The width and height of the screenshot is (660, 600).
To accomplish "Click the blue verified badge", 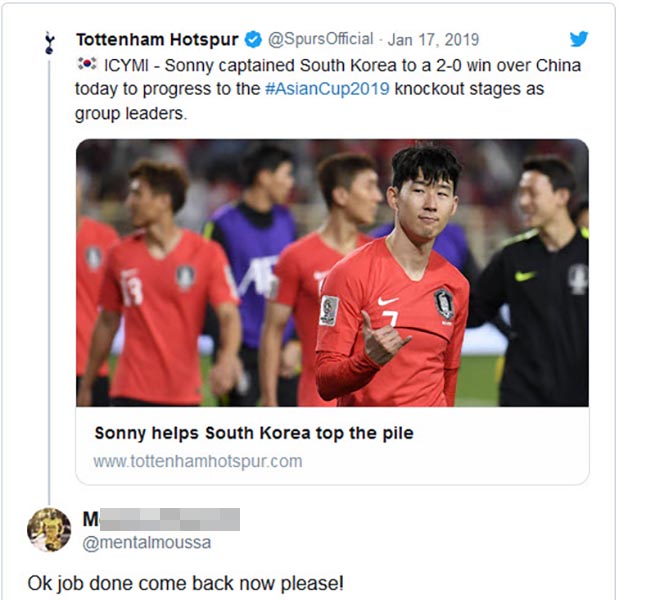I will [254, 40].
